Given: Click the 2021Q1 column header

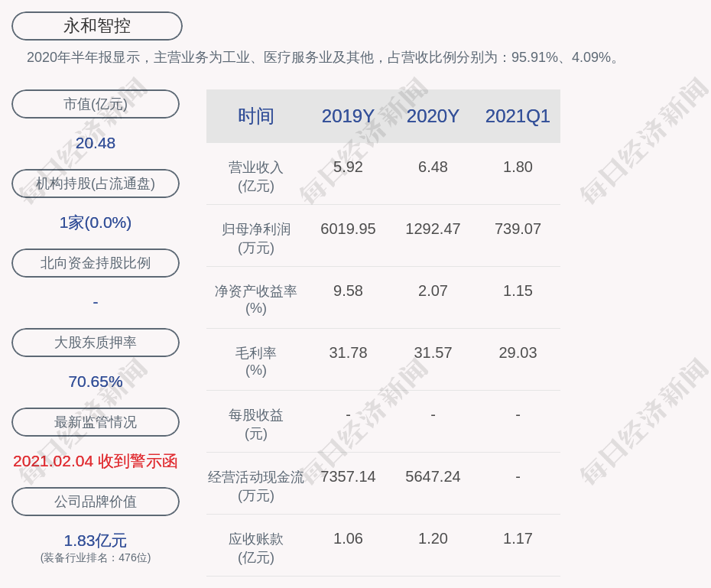Looking at the screenshot, I should pyautogui.click(x=518, y=116).
